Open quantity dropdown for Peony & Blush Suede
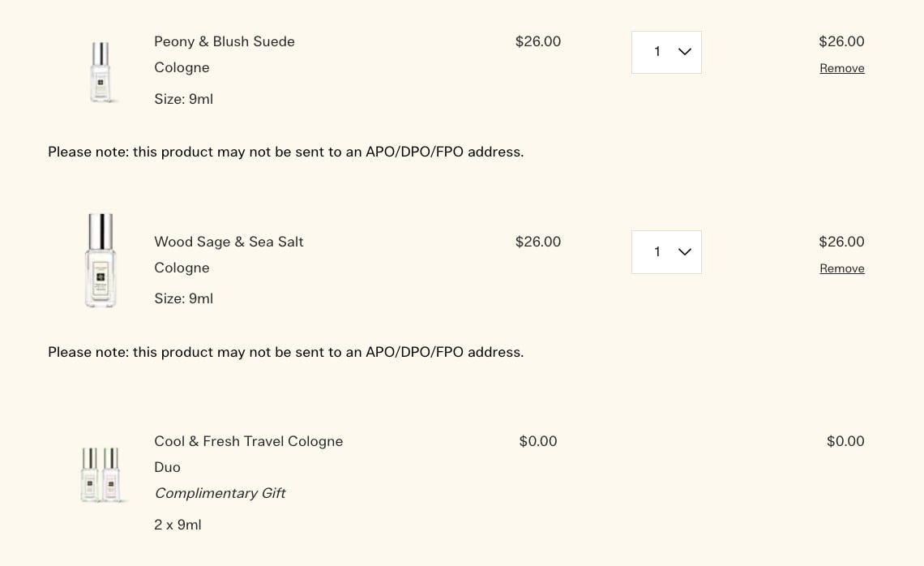This screenshot has height=566, width=924. tap(666, 52)
